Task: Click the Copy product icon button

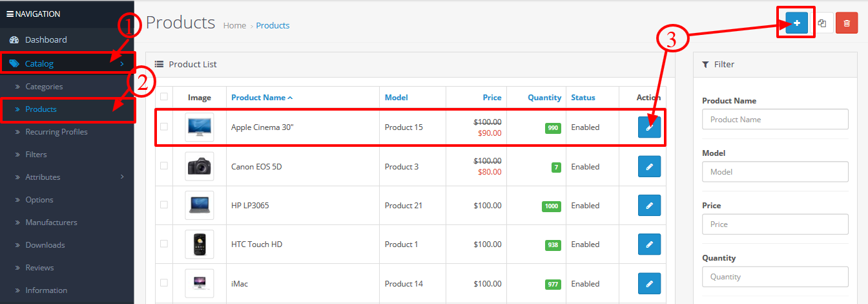Action: [x=822, y=23]
